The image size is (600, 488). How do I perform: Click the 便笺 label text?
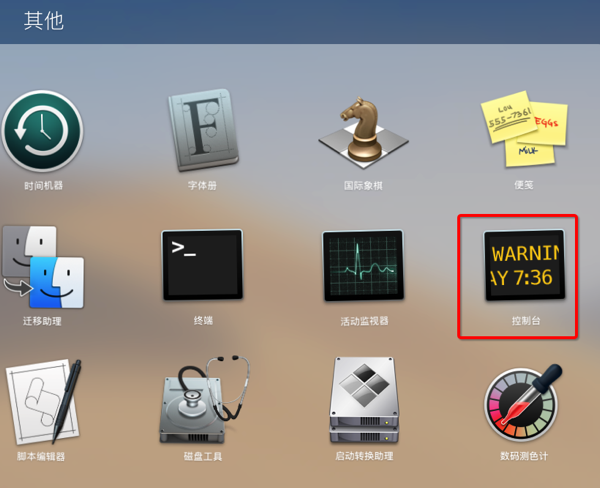click(524, 185)
